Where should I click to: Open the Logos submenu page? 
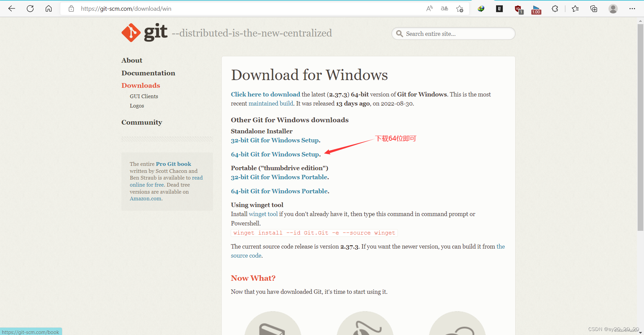point(137,106)
